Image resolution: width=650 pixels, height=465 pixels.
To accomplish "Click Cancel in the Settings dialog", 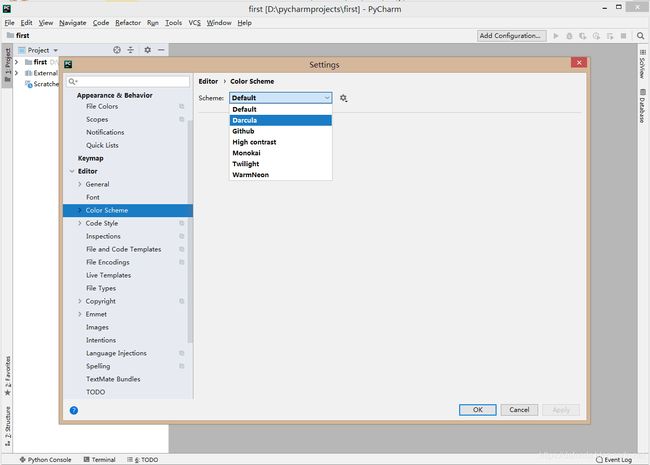I will pyautogui.click(x=519, y=410).
